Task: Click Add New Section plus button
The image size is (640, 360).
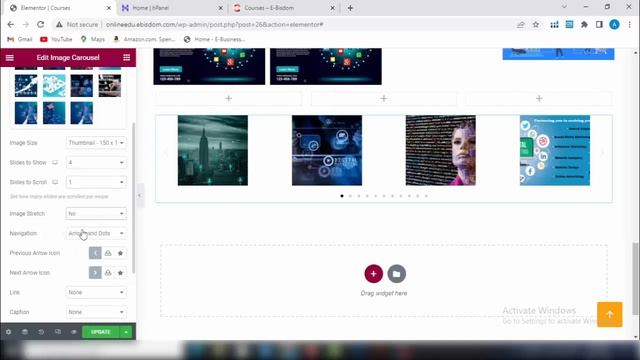Action: tap(373, 273)
